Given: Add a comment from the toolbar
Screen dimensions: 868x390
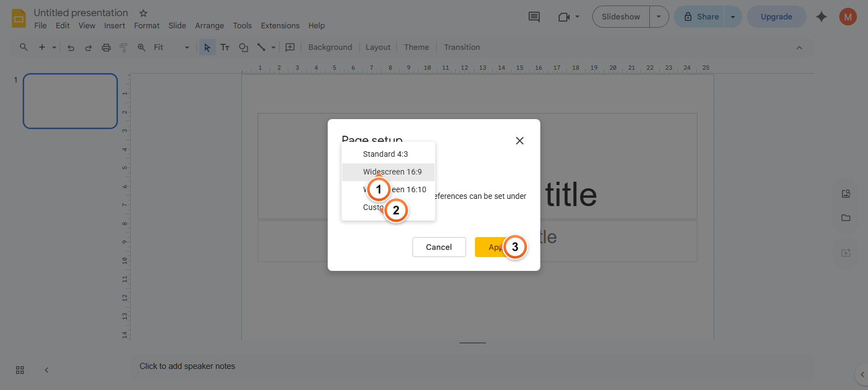Looking at the screenshot, I should [x=290, y=48].
